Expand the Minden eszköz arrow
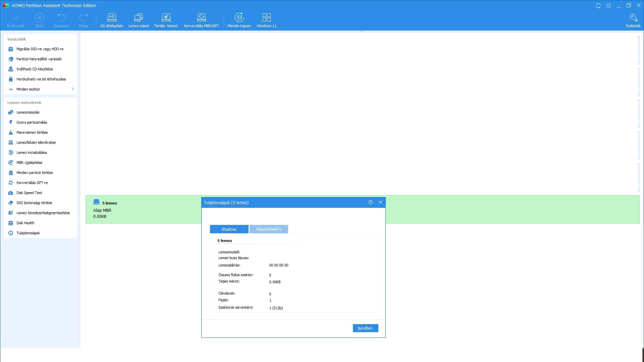Viewport: 644px width, 362px height. [x=73, y=89]
